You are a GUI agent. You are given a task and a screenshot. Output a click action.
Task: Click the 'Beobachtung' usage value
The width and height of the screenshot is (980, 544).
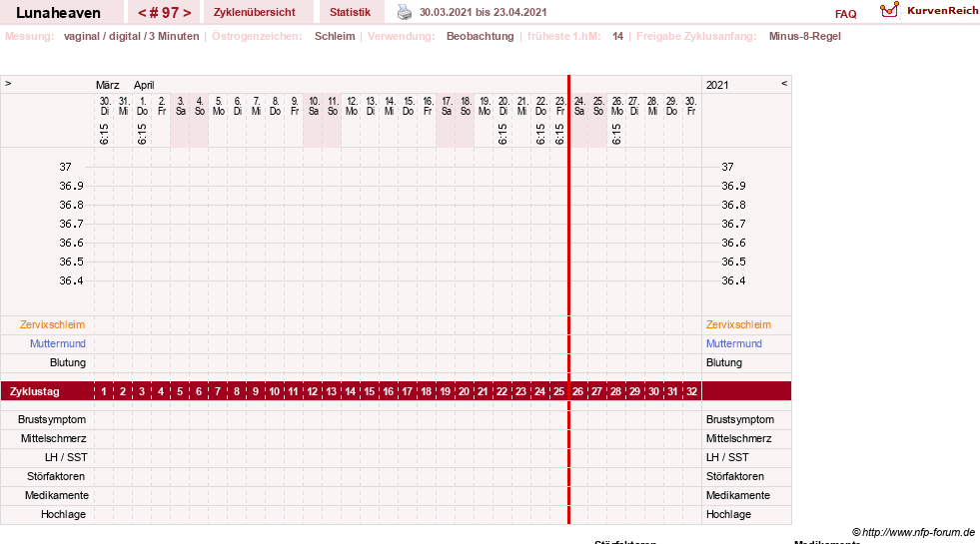click(480, 36)
